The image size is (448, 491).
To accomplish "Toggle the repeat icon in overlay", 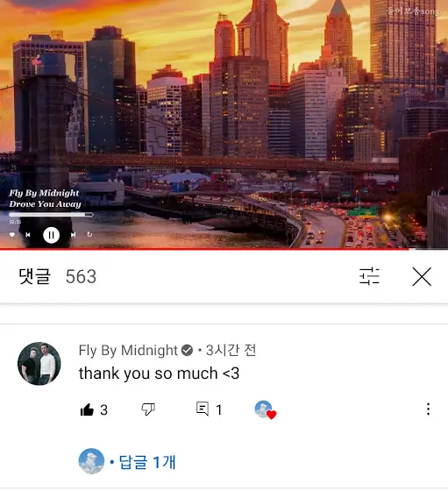I will tap(89, 234).
